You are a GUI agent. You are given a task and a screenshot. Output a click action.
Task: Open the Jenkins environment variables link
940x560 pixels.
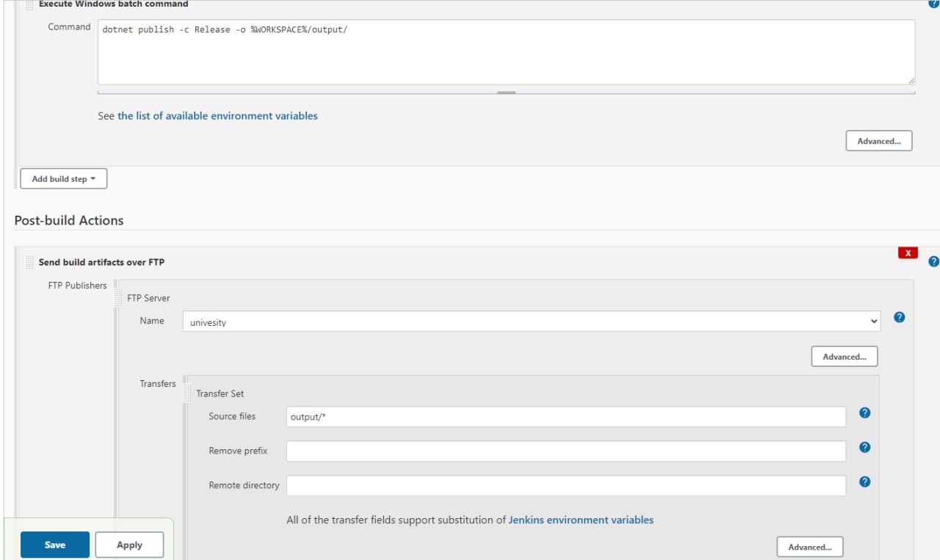pos(581,520)
